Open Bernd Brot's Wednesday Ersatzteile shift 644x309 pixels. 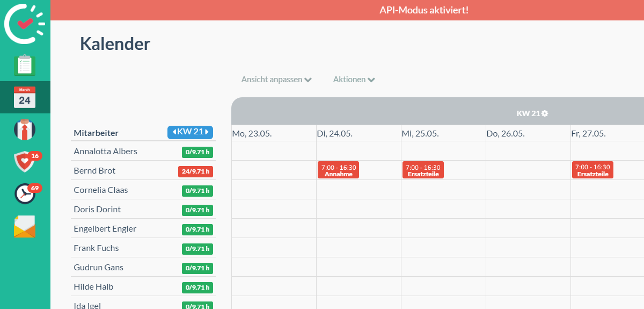click(x=423, y=170)
